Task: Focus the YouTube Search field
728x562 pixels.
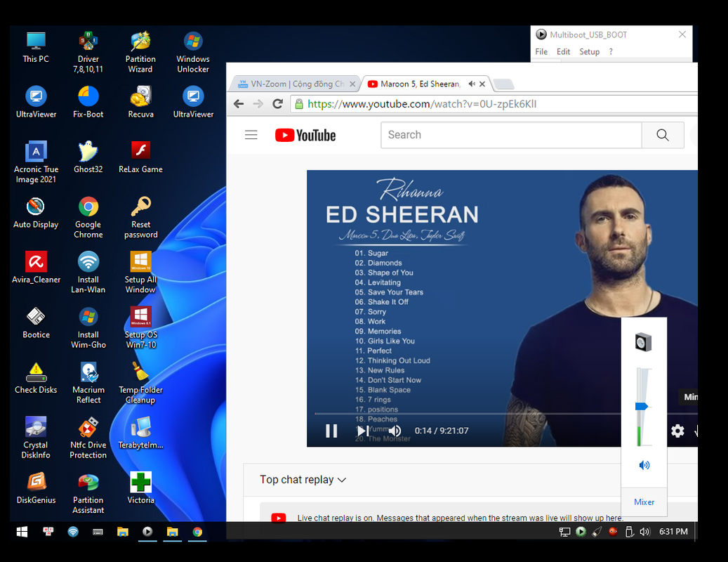Action: pos(511,135)
